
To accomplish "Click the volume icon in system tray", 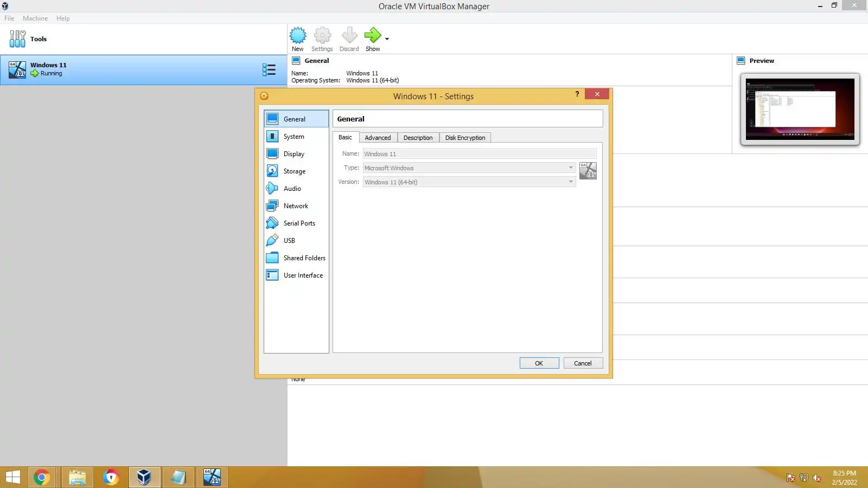I will click(x=817, y=478).
